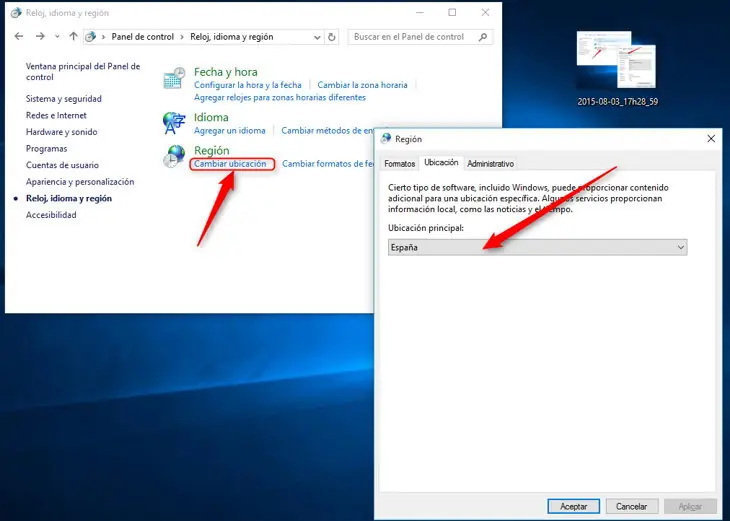Open 'Cuentas de usuario' category

tap(62, 165)
